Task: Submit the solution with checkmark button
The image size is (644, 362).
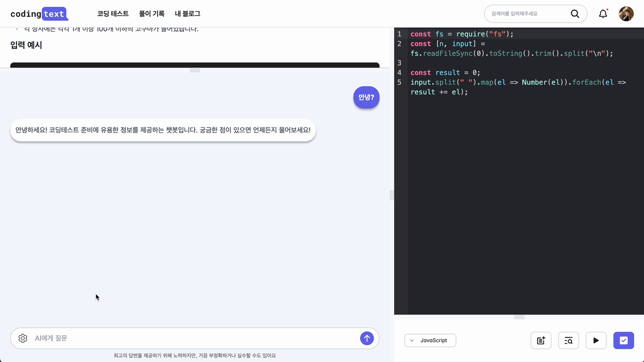Action: coord(624,341)
